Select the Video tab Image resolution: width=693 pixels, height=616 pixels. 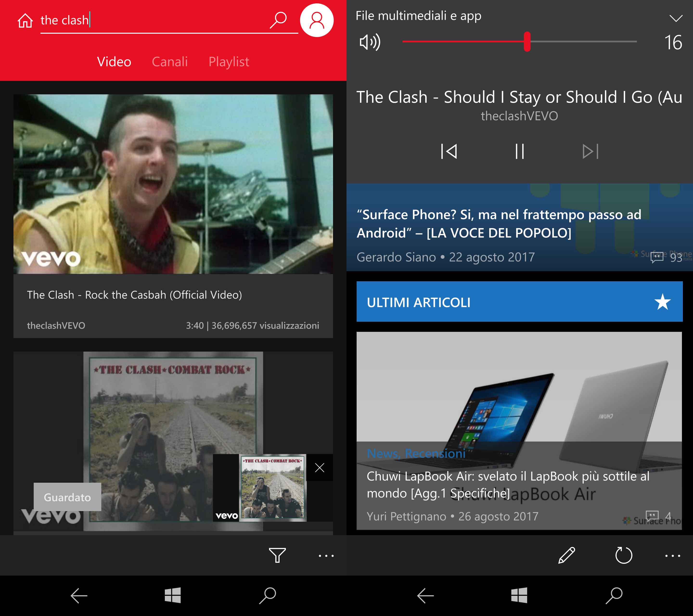click(114, 62)
